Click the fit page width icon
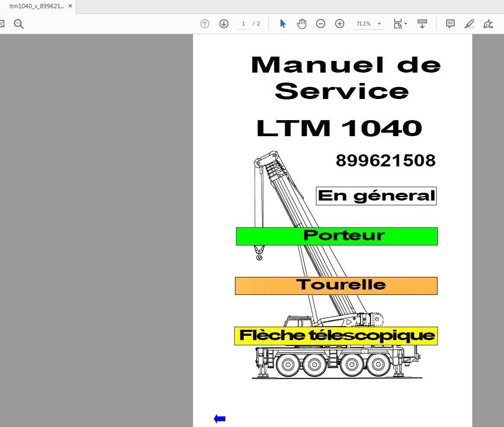This screenshot has width=504, height=427. pyautogui.click(x=398, y=24)
